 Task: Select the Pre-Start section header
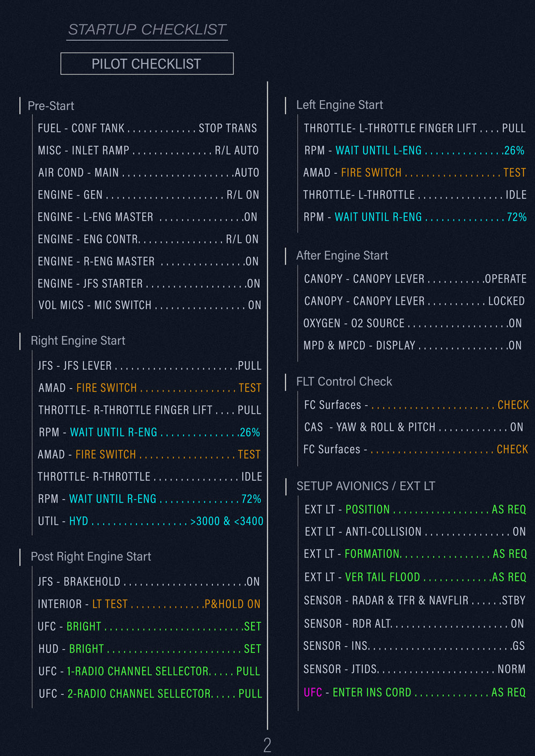click(x=51, y=106)
